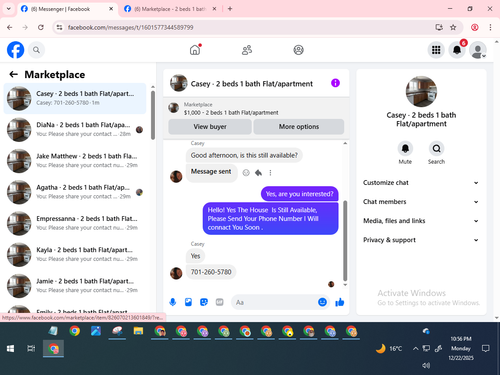Open the Facebook home logo
Image resolution: width=500 pixels, height=375 pixels.
[x=15, y=50]
